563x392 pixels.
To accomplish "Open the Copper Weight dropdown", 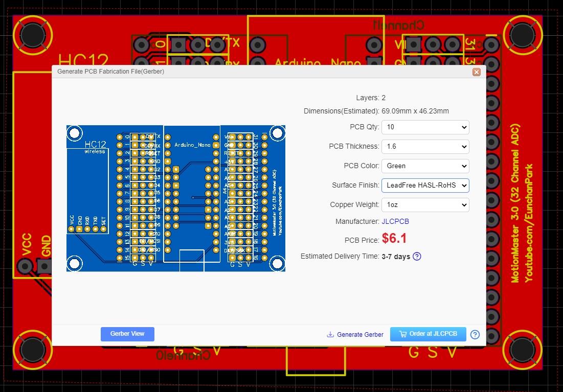I will (x=425, y=204).
